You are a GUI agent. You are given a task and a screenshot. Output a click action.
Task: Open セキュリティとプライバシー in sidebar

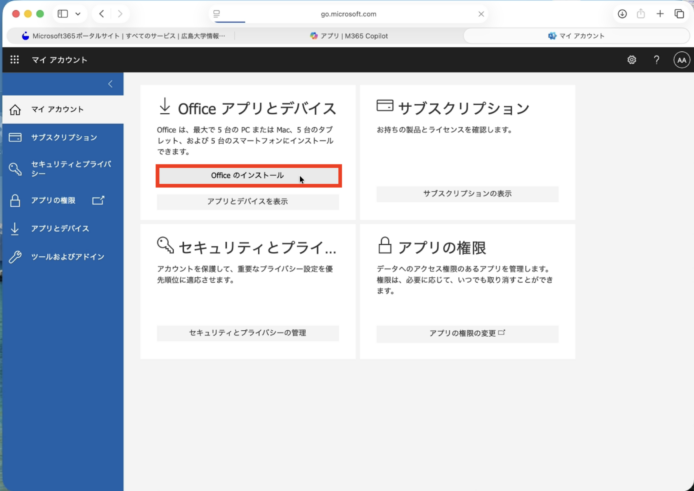click(x=63, y=169)
